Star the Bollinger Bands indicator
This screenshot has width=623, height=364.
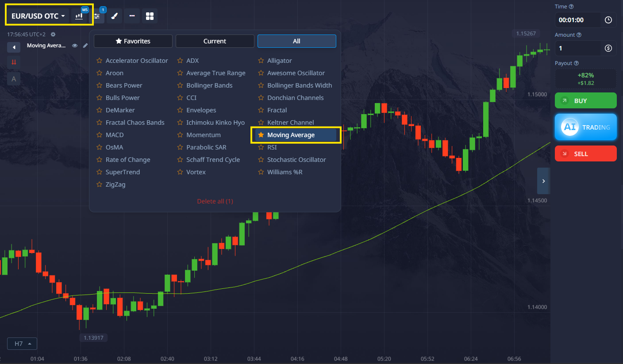tap(180, 85)
